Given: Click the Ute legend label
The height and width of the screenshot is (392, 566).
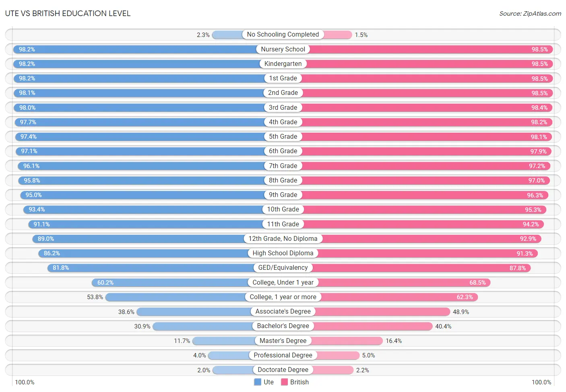Looking at the screenshot, I should (269, 382).
